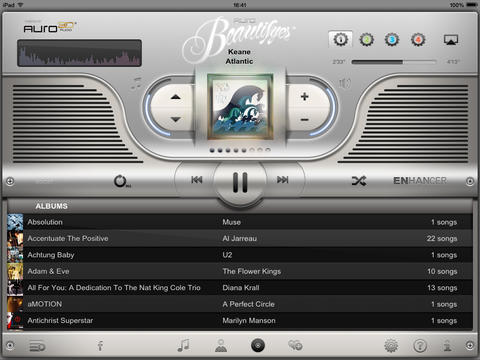Increase volume with the plus button
Viewport: 480px width, 360px height.
(x=304, y=97)
